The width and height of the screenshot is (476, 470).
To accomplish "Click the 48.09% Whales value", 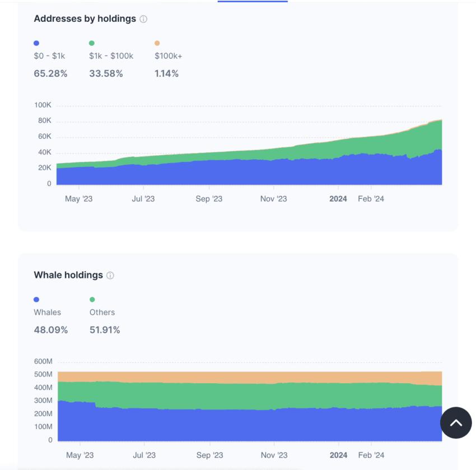I will coord(50,330).
